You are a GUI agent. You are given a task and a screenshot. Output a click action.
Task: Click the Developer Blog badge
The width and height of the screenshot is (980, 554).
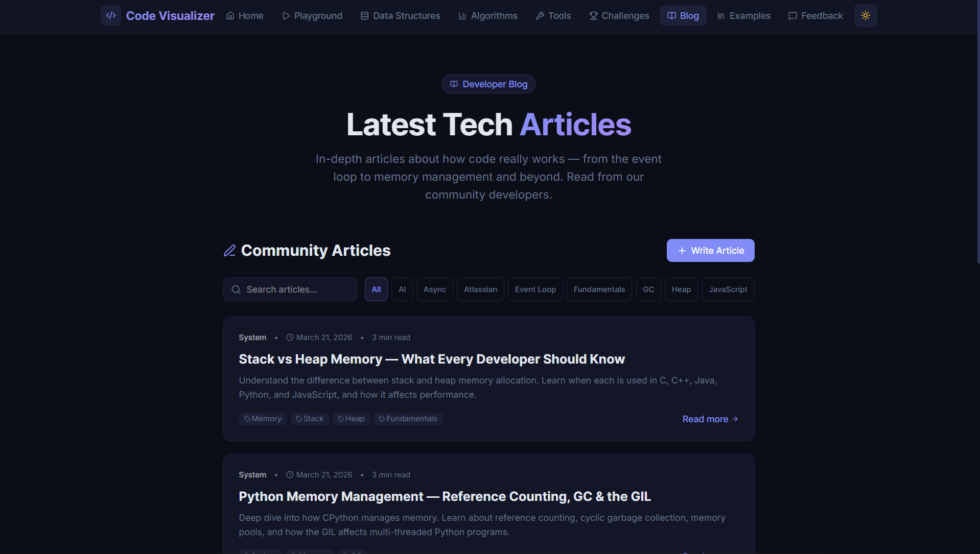[x=488, y=84]
